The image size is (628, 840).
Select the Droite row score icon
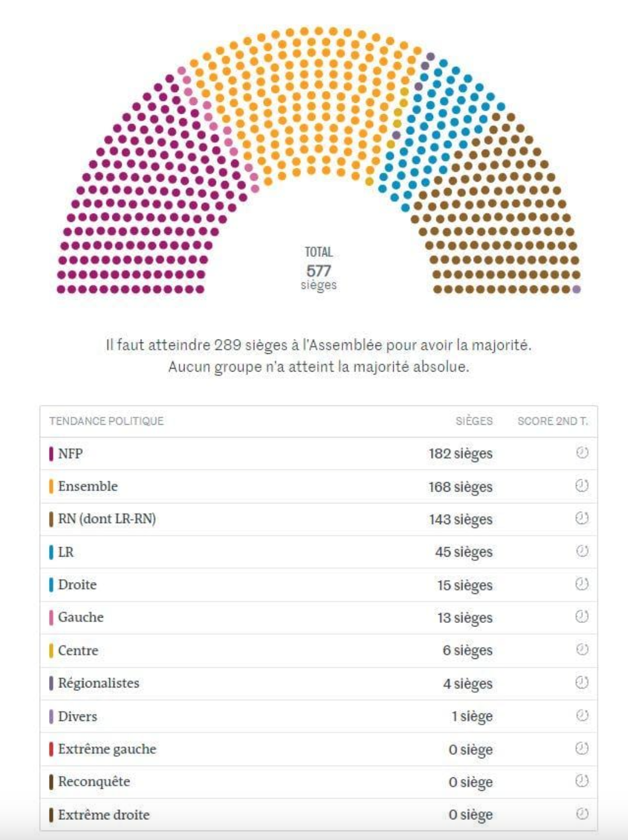pyautogui.click(x=582, y=584)
